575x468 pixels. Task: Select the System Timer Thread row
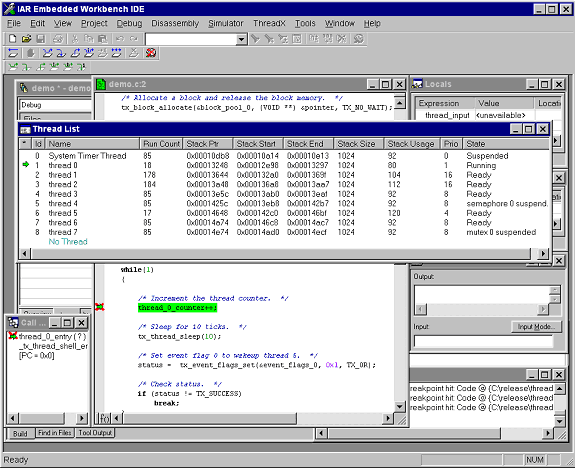(x=284, y=156)
